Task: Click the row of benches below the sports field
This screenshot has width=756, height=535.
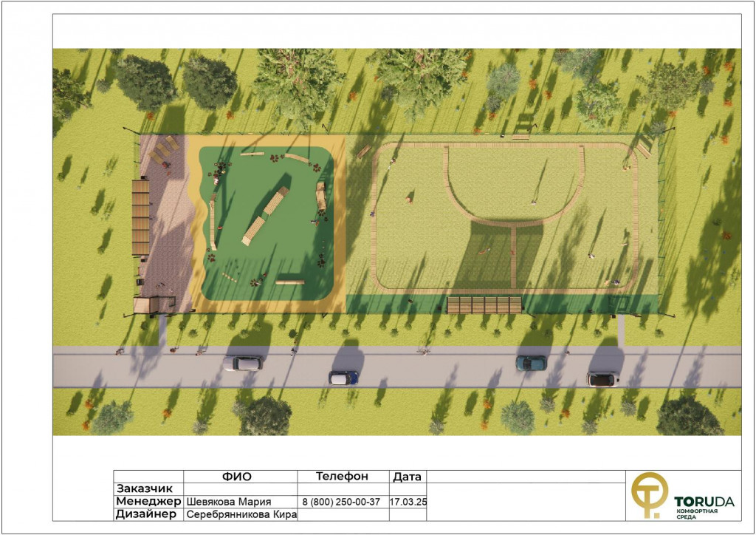Action: coord(484,304)
